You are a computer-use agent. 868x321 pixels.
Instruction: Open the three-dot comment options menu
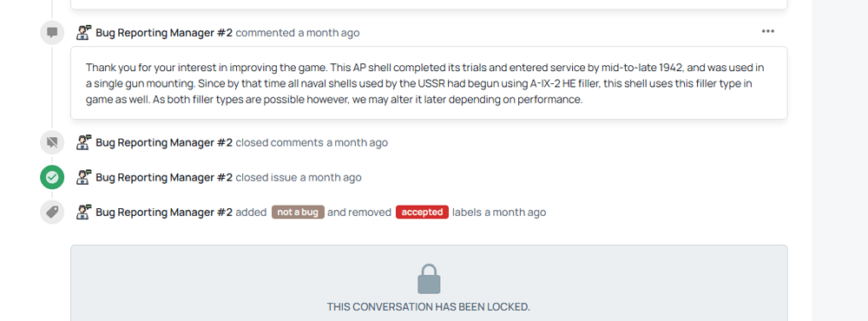(768, 31)
